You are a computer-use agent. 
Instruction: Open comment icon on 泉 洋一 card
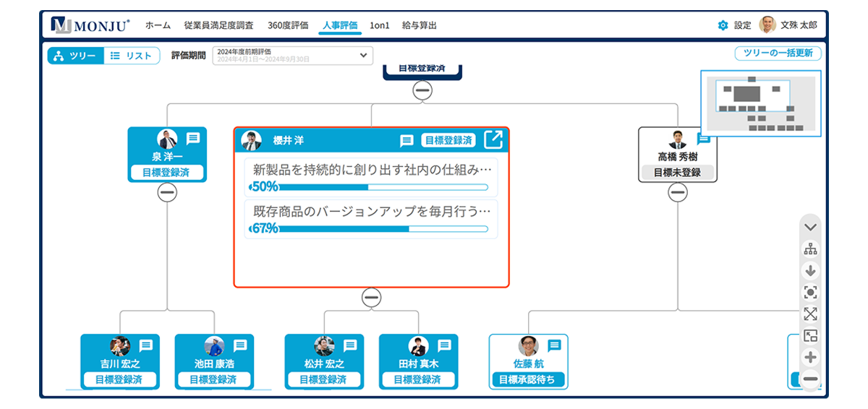[193, 138]
